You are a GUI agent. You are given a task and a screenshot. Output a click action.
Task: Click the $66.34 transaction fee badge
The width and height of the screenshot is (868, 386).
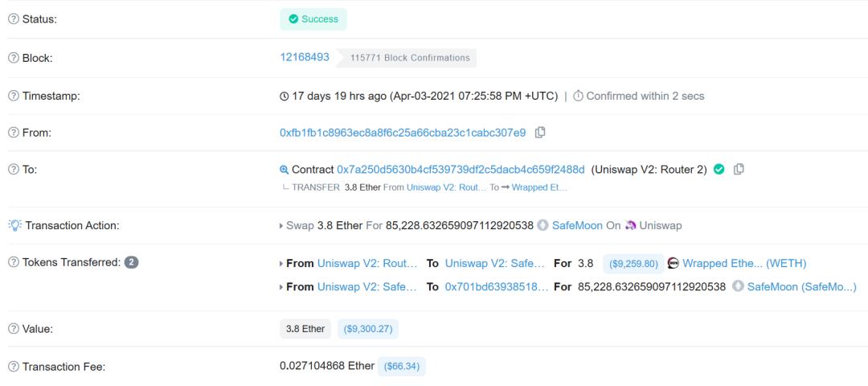403,367
